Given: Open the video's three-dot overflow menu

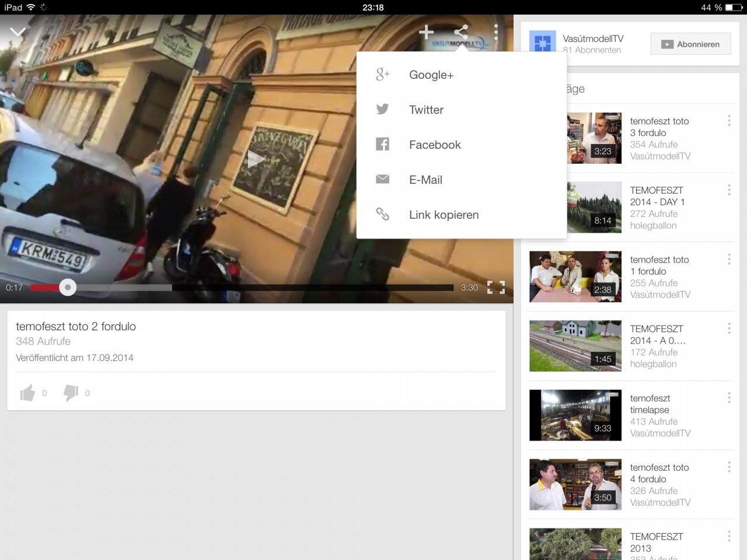Looking at the screenshot, I should click(495, 32).
